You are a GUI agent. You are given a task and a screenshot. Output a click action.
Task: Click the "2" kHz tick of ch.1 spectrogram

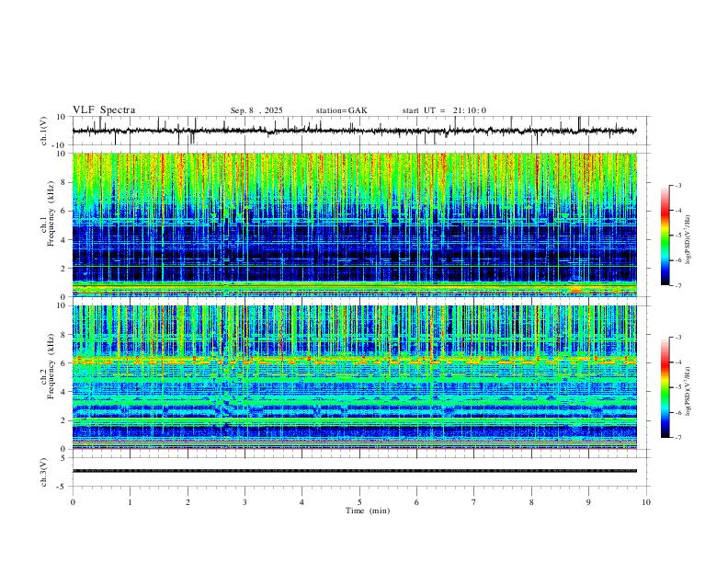click(63, 268)
